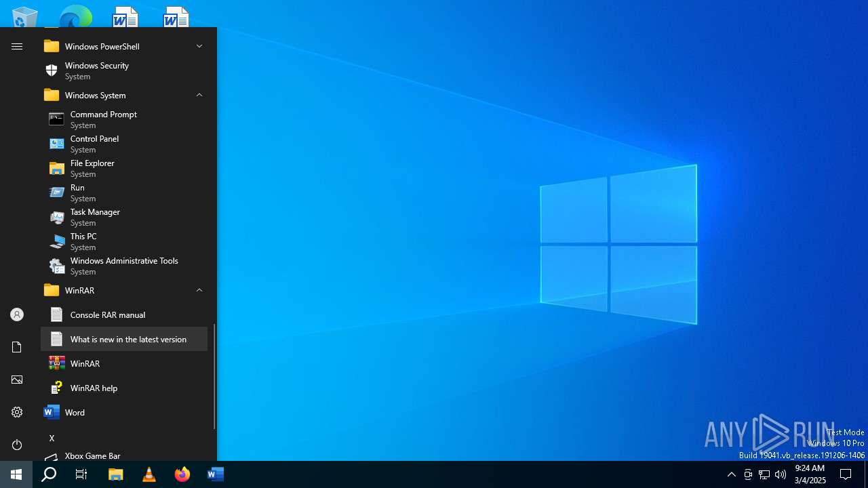
Task: Show hidden tray icons chevron
Action: point(731,474)
